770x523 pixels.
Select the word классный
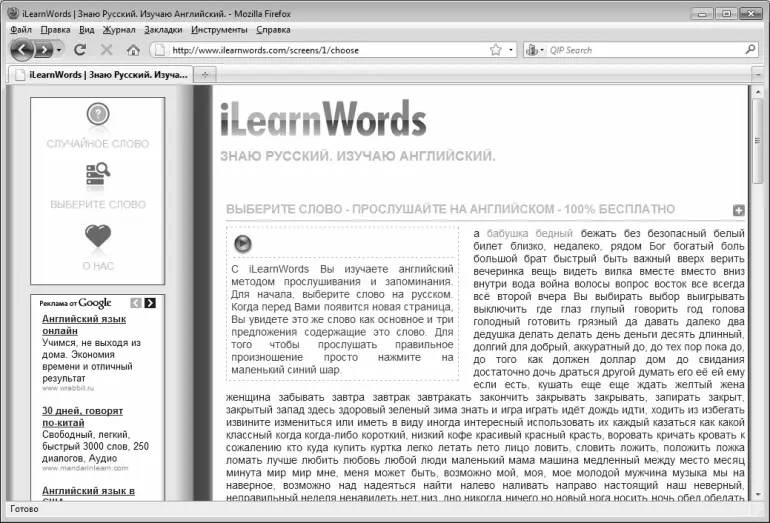[x=248, y=435]
